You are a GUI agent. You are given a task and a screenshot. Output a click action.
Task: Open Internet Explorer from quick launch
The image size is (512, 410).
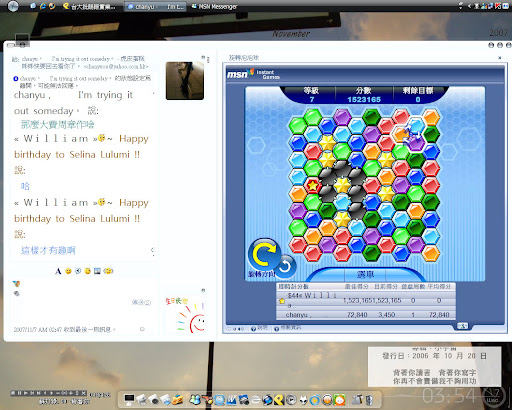(42, 6)
